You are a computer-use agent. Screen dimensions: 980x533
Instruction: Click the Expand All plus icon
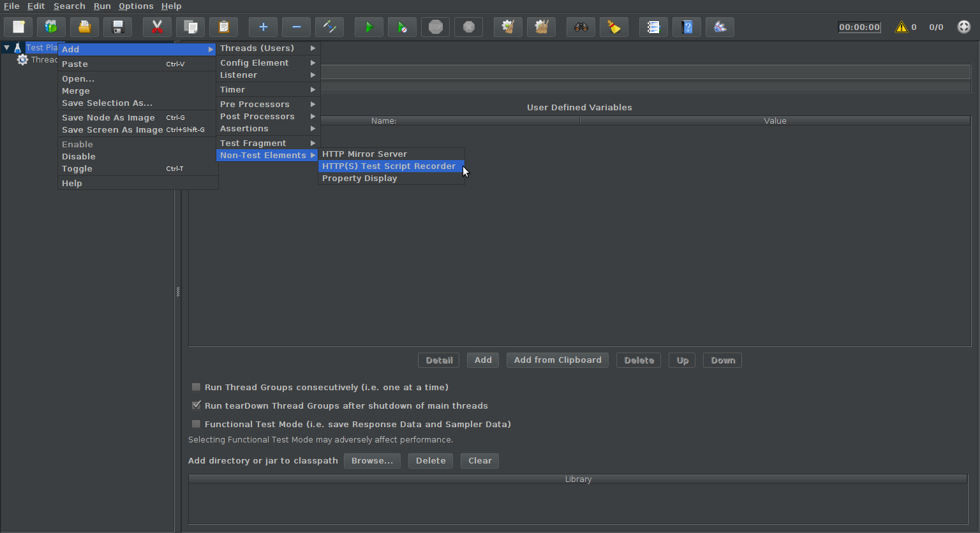[263, 27]
